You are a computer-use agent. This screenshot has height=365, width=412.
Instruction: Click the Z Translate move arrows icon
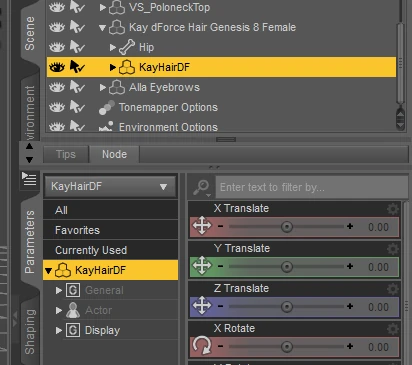point(202,306)
